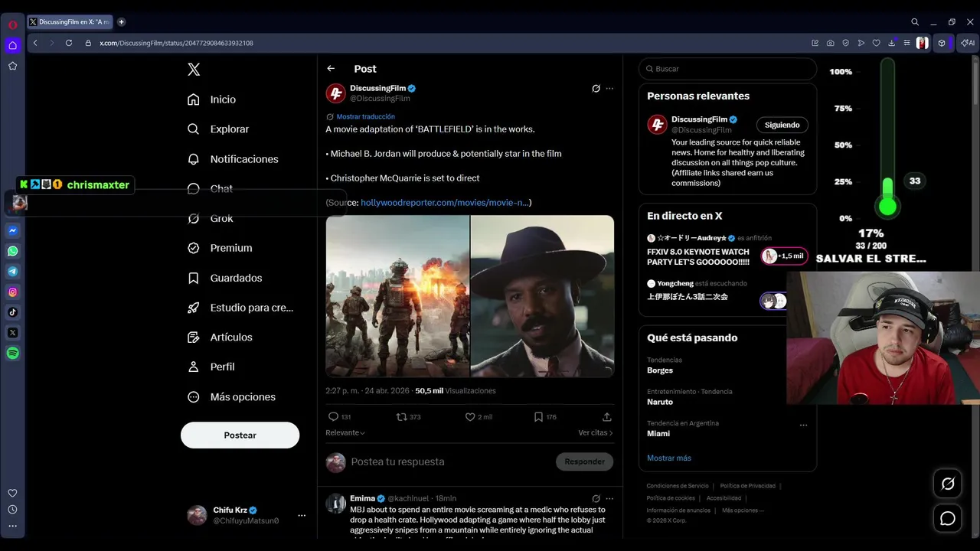This screenshot has height=551, width=980.
Task: Click the X logo above the navigation
Action: coord(194,70)
